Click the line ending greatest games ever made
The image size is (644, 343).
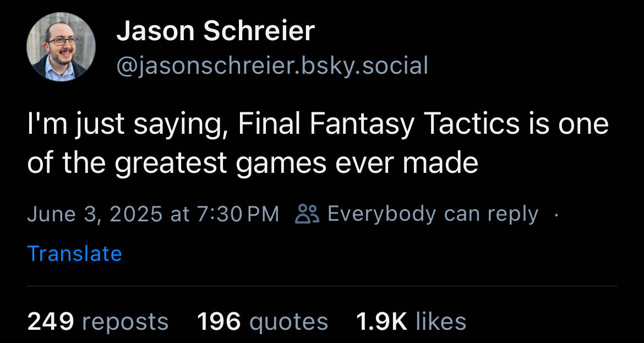point(253,162)
